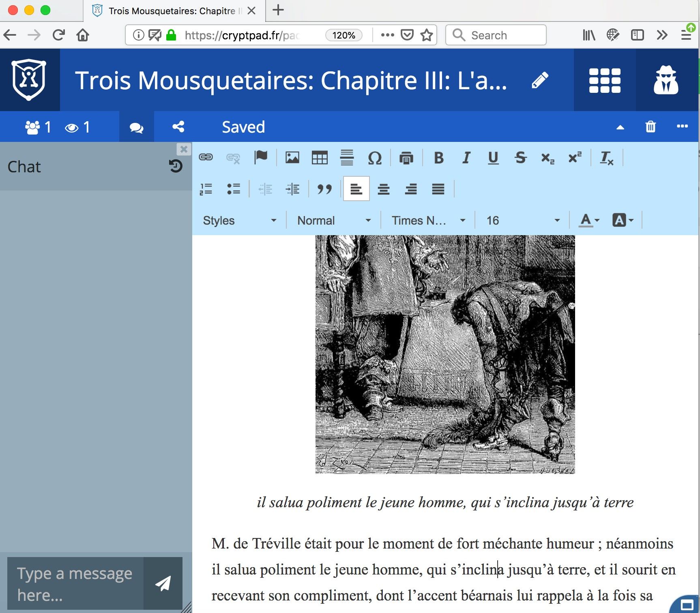Click the browser Search box
This screenshot has height=613, width=700.
coord(496,35)
